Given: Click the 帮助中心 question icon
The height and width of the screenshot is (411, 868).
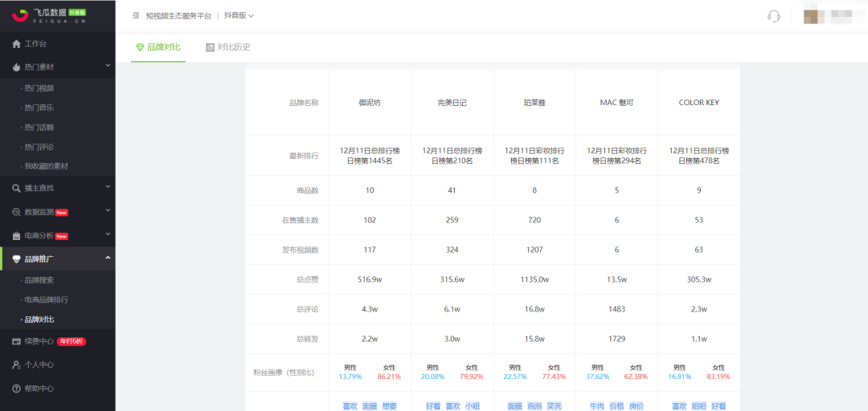Looking at the screenshot, I should point(17,389).
